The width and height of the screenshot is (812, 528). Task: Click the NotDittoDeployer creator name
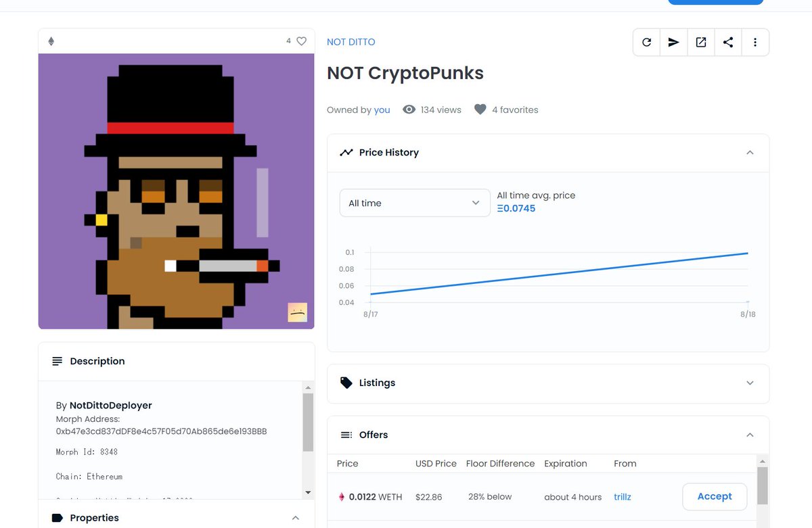pyautogui.click(x=111, y=406)
